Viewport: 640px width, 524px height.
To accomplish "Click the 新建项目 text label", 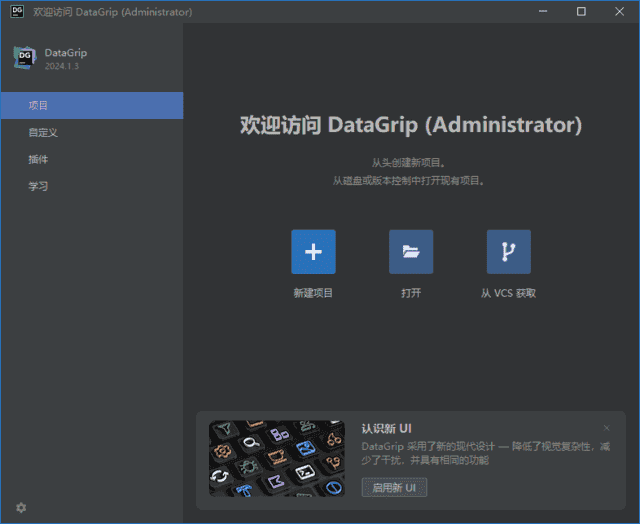I will (313, 293).
